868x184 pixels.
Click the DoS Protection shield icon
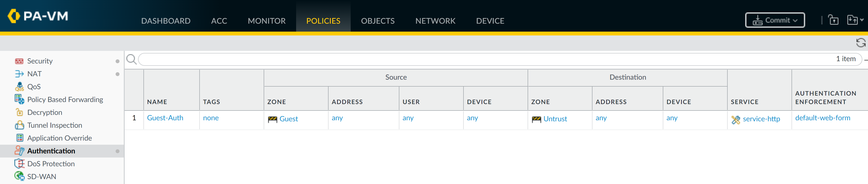(x=20, y=163)
